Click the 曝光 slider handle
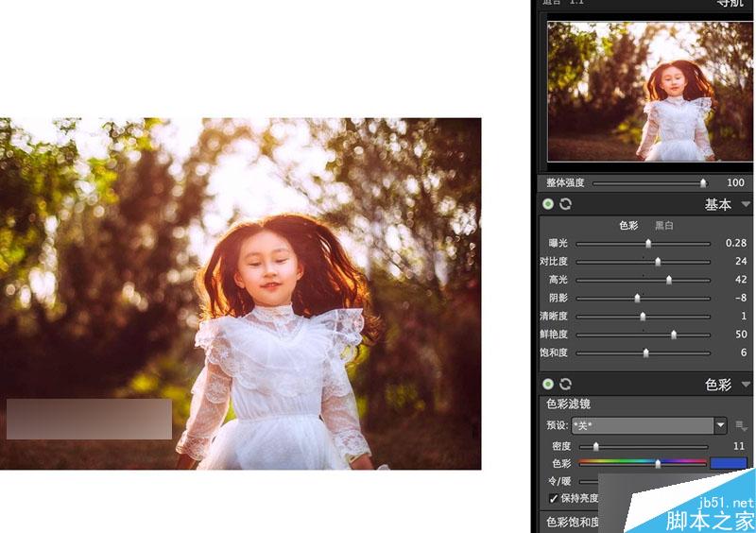Image resolution: width=756 pixels, height=533 pixels. (648, 244)
